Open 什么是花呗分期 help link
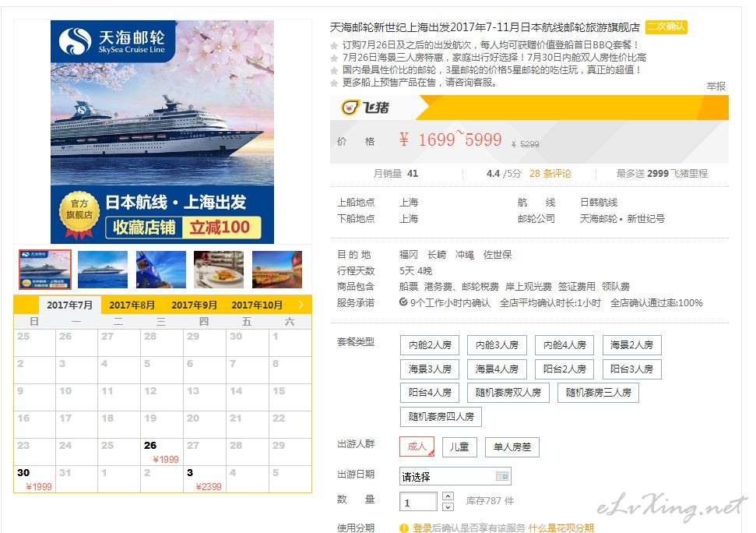Image resolution: width=756 pixels, height=533 pixels. tap(561, 528)
